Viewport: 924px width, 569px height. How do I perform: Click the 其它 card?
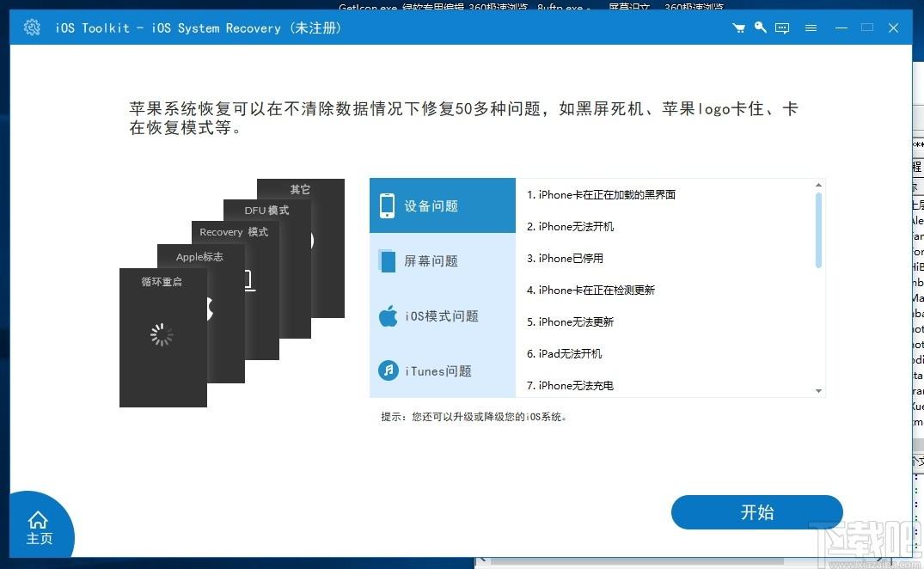click(300, 189)
